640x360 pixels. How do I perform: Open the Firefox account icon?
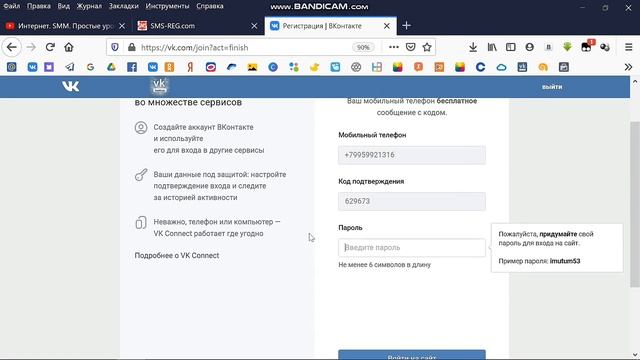pos(529,47)
